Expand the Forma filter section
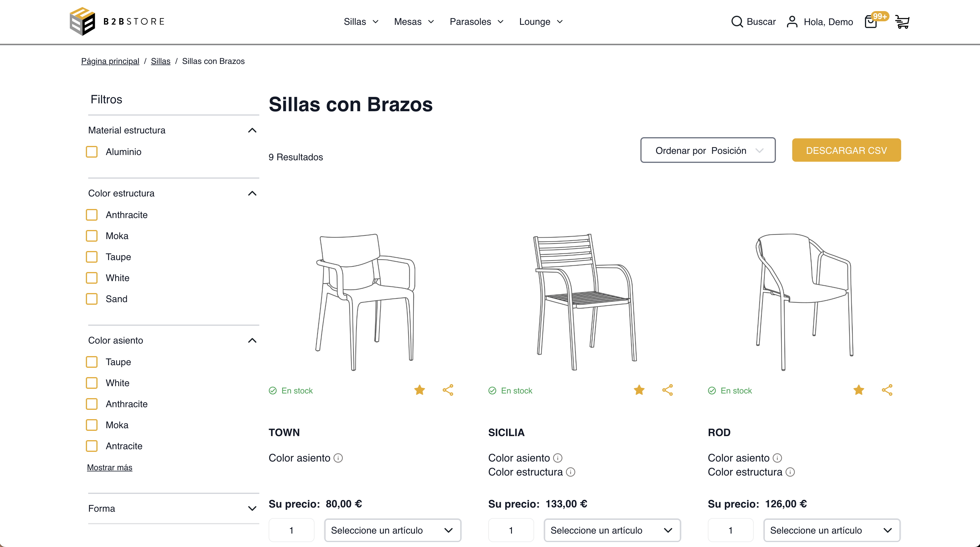Image resolution: width=980 pixels, height=547 pixels. [x=252, y=508]
